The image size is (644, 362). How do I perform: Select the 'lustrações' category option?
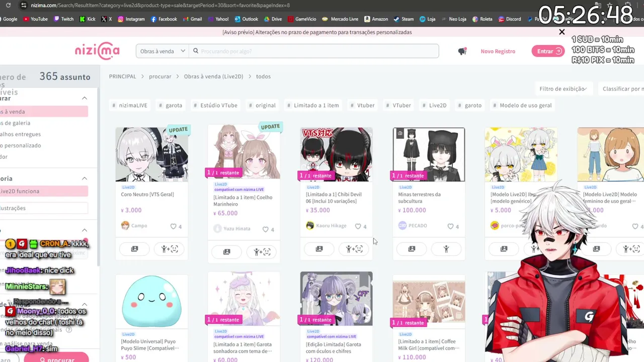44,208
